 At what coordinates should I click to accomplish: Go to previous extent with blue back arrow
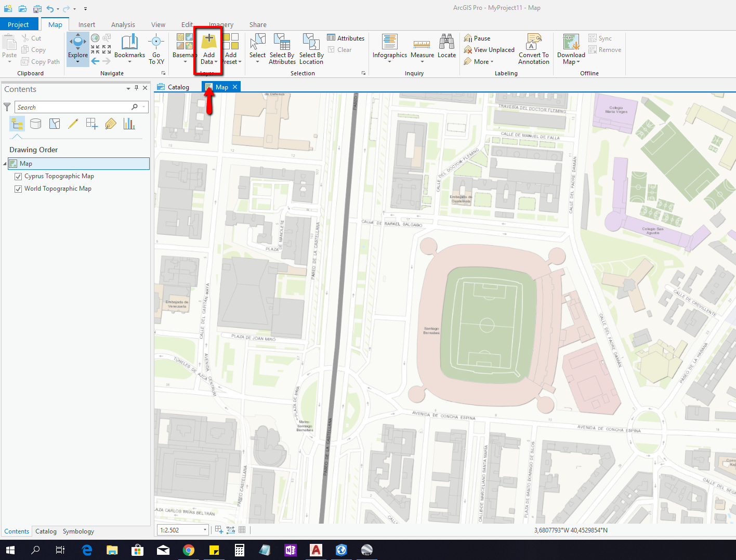95,61
